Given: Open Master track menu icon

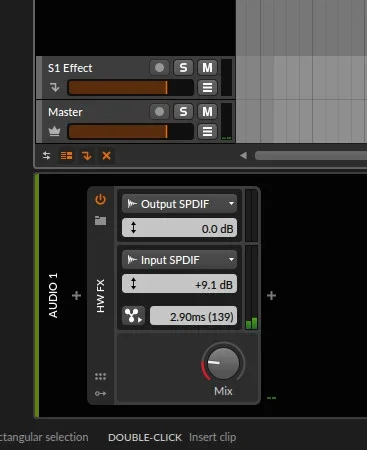Looking at the screenshot, I should tap(207, 131).
